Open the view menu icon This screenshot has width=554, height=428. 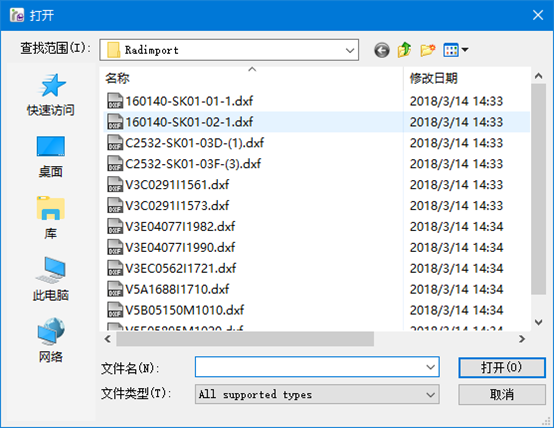click(x=456, y=50)
